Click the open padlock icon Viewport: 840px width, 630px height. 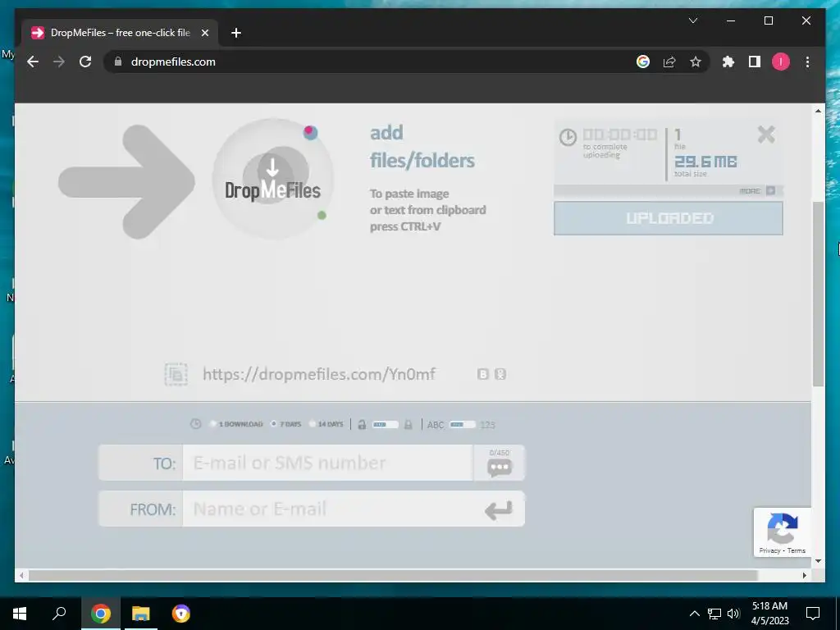(362, 424)
